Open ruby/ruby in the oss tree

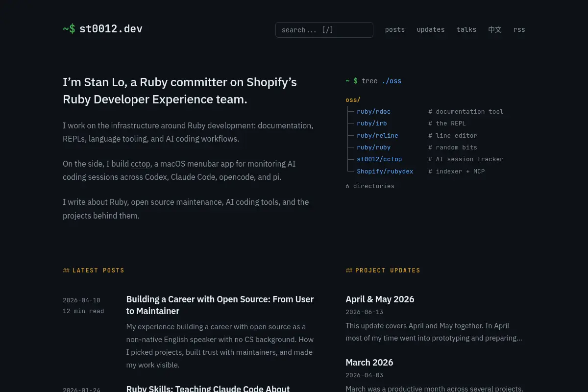[x=374, y=147]
